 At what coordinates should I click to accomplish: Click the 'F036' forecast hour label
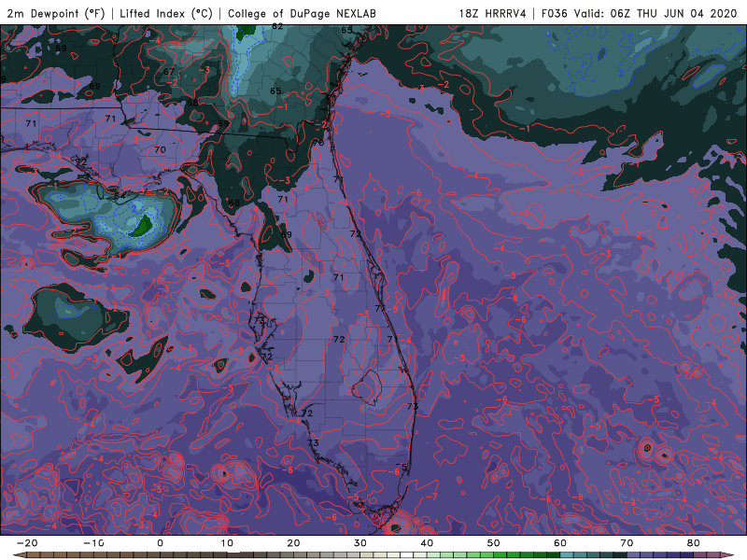point(555,13)
